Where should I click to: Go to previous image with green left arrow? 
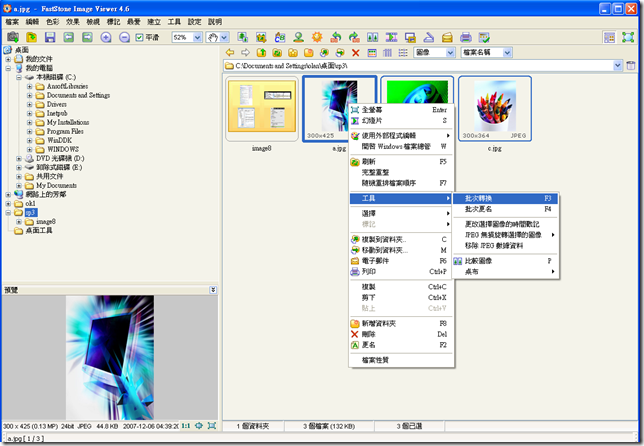click(x=69, y=37)
